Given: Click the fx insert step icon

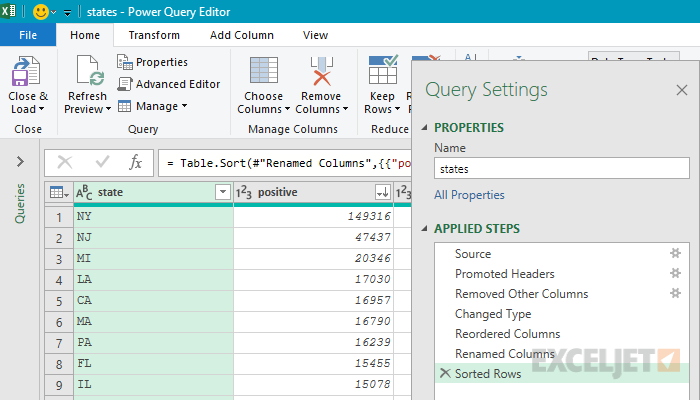Looking at the screenshot, I should tap(135, 162).
